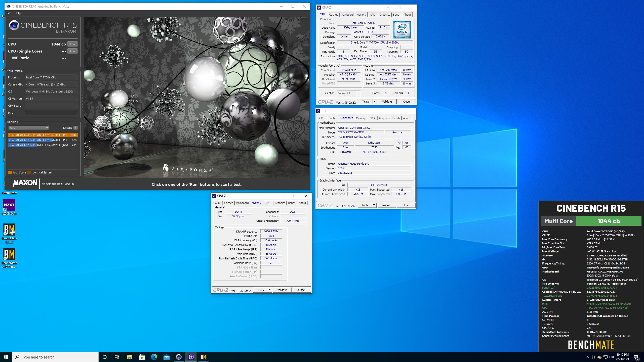Open the Windows Start menu

tap(6, 357)
